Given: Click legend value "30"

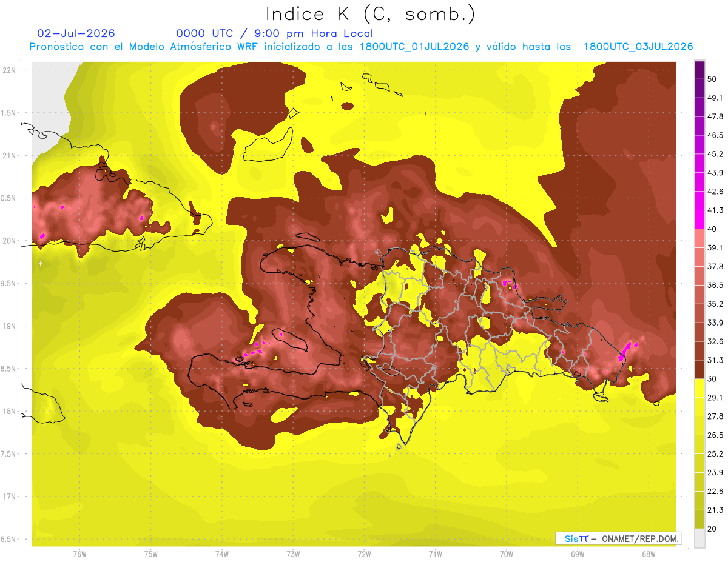Looking at the screenshot, I should pos(712,379).
